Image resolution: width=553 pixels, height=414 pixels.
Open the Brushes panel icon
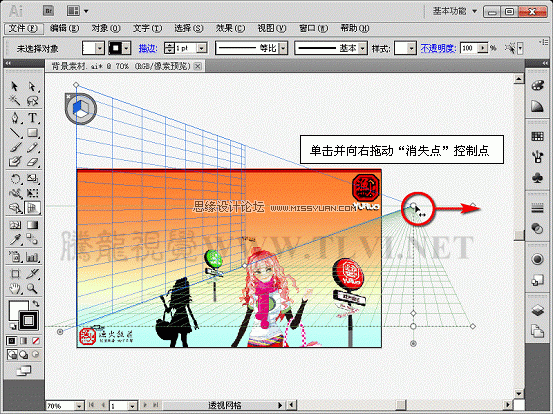pos(537,157)
